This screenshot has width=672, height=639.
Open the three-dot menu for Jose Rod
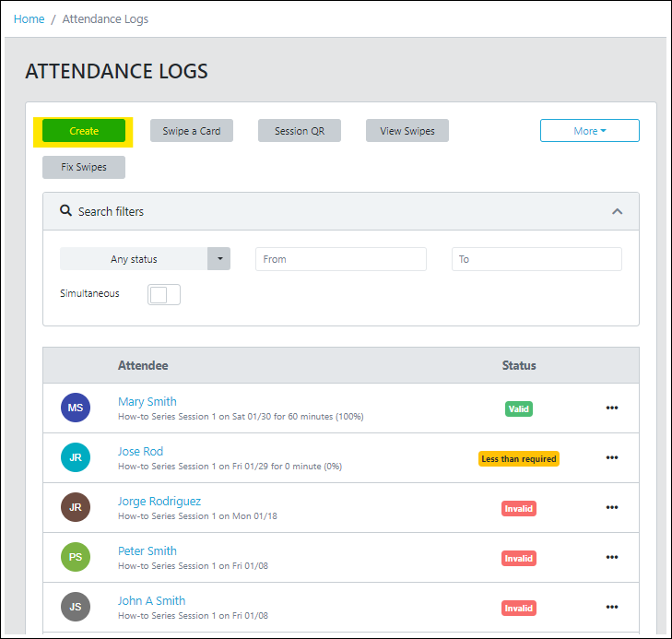612,457
